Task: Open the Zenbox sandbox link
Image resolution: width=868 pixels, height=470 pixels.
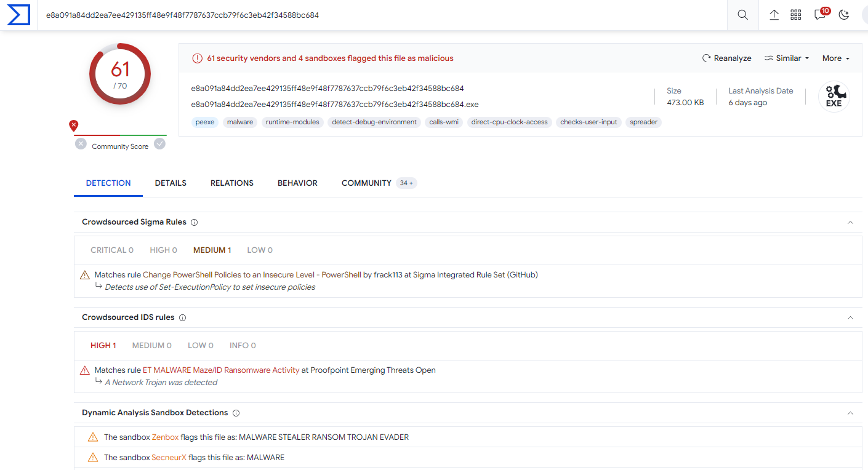Action: [x=165, y=437]
